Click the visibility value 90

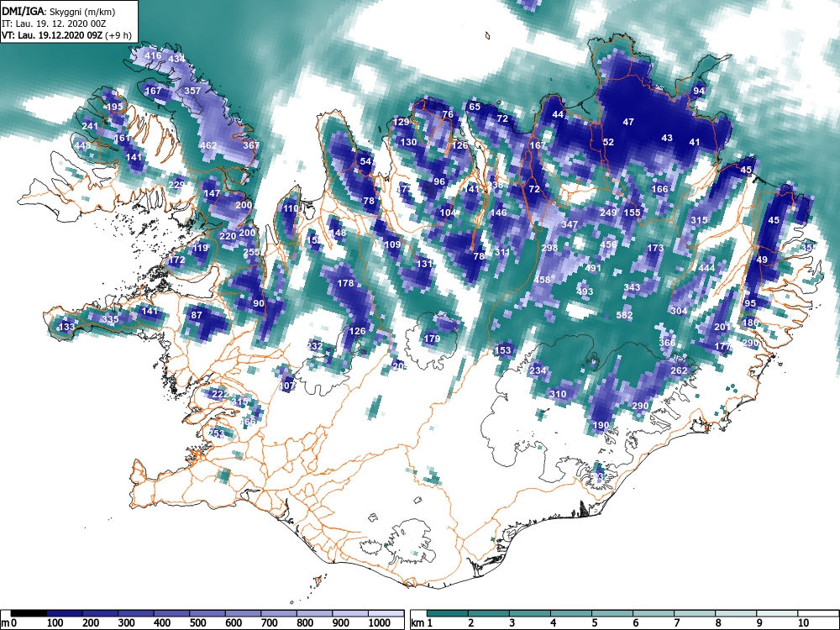(259, 303)
